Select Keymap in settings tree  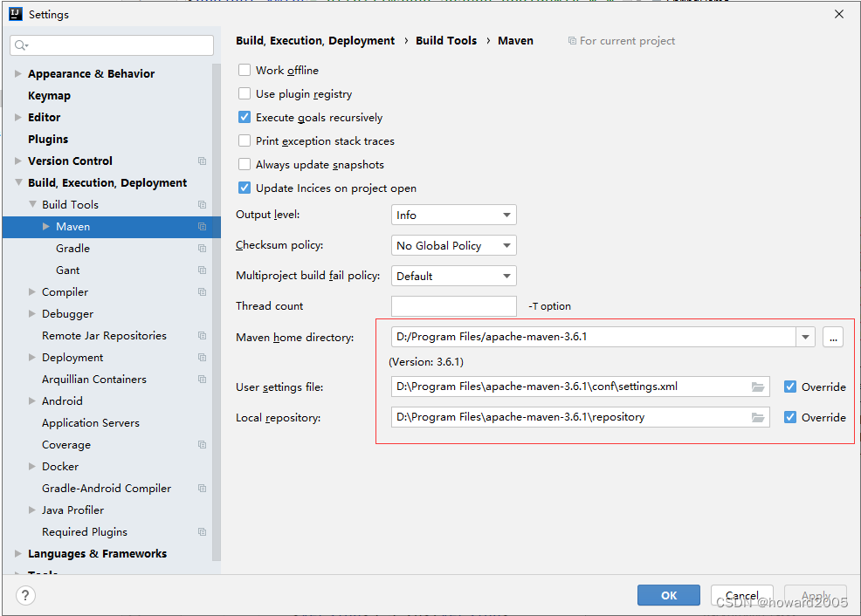50,95
